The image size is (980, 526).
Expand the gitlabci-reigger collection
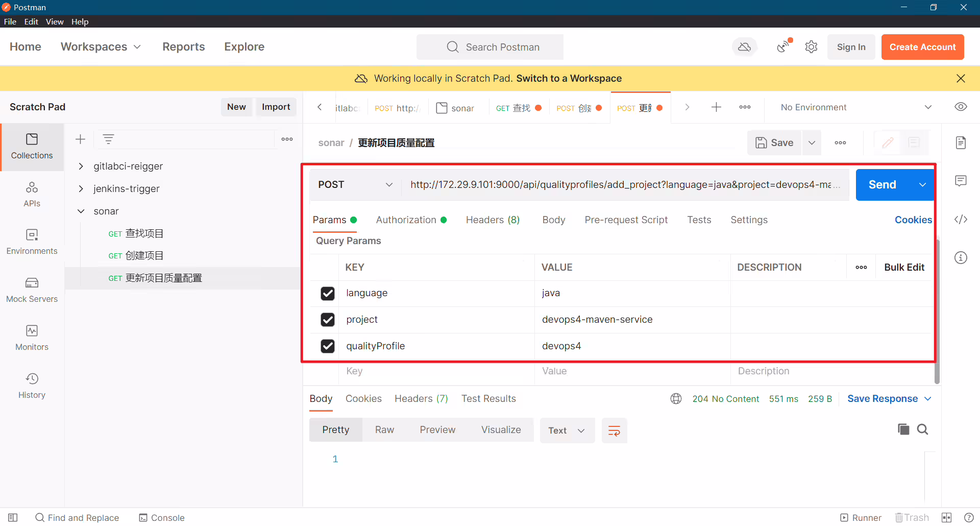coord(81,166)
